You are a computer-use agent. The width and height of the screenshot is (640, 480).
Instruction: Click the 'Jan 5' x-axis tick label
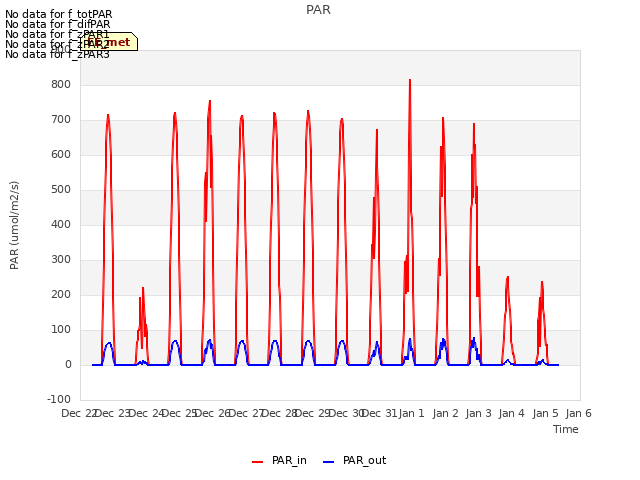tap(545, 413)
